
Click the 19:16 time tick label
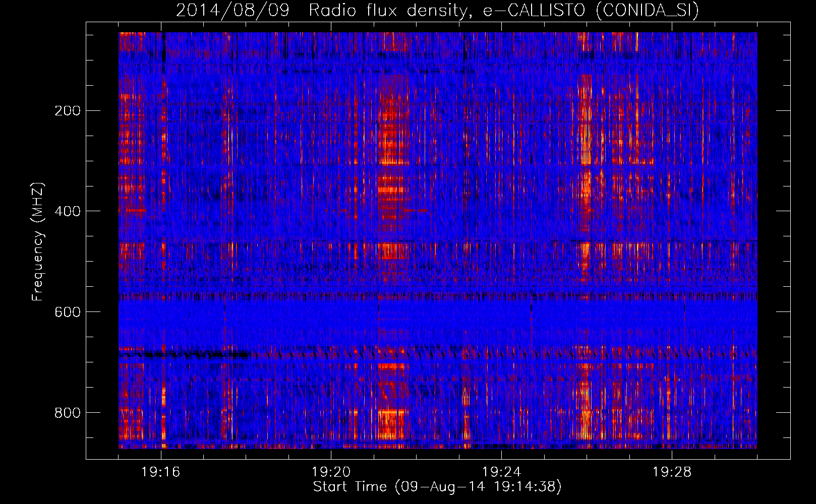[x=161, y=472]
